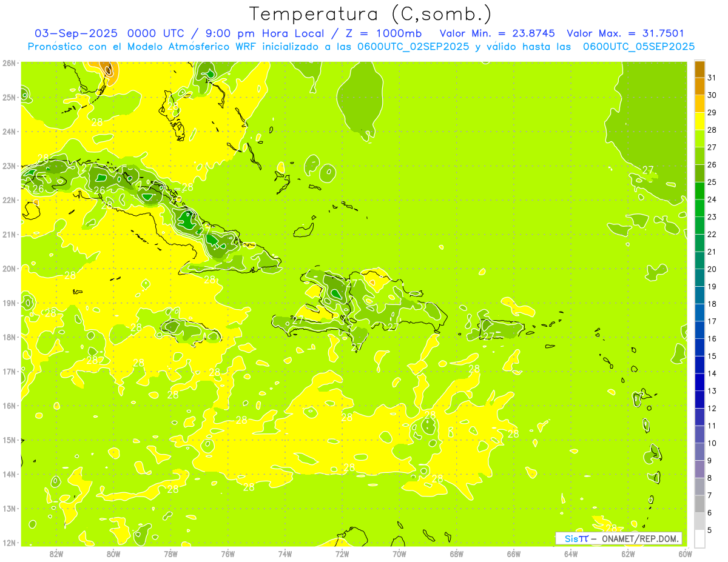This screenshot has width=728, height=562.
Task: Click the "72W" longitude label
Action: tap(342, 554)
